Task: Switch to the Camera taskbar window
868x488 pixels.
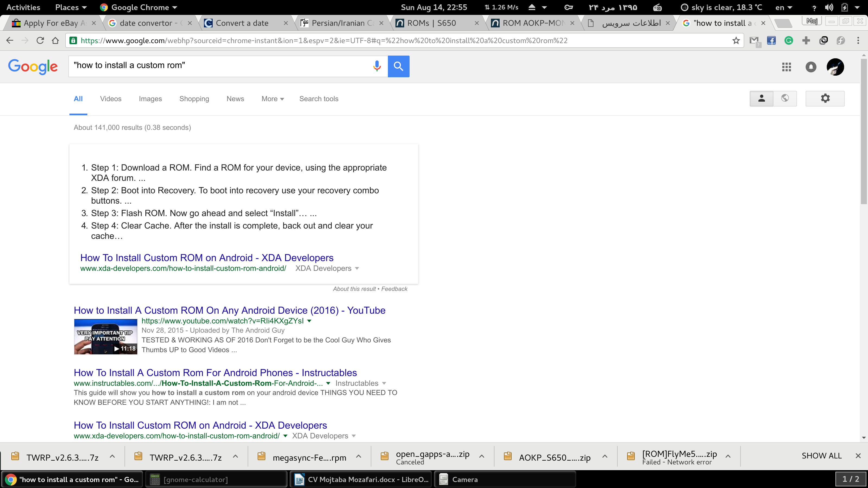Action: (505, 479)
